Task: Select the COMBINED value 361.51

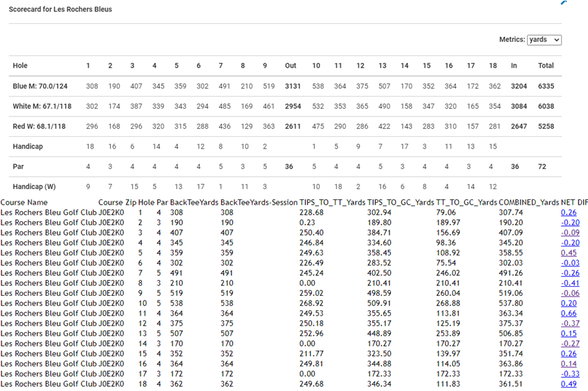Action: (x=511, y=384)
